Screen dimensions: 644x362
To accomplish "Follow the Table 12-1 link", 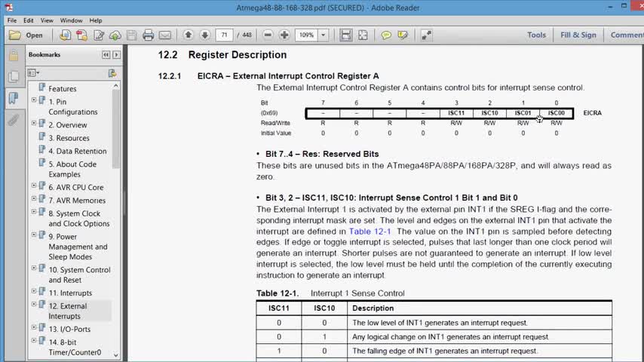I will click(370, 232).
